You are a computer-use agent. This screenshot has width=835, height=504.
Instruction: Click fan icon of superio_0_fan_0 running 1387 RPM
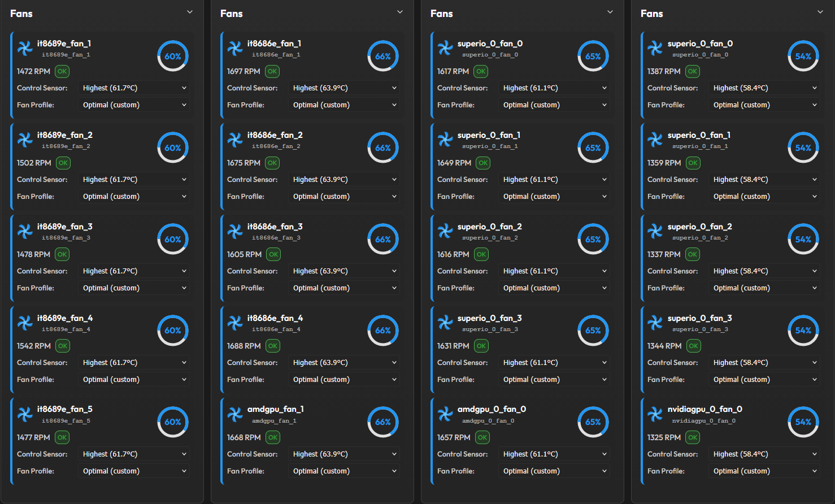coord(655,49)
